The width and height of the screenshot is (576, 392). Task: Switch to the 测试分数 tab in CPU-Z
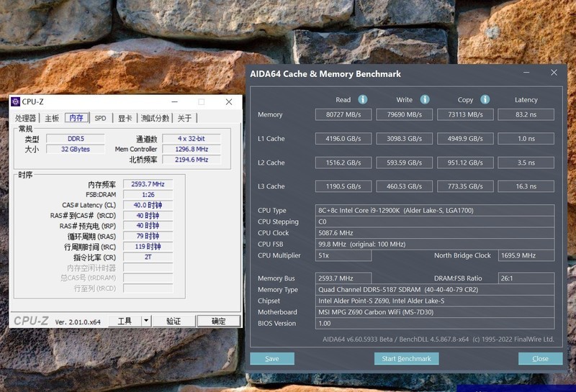pos(156,118)
